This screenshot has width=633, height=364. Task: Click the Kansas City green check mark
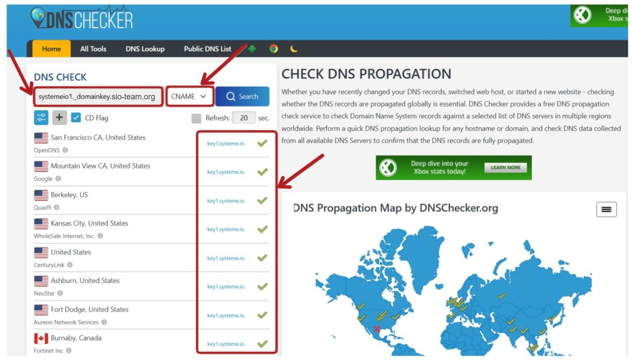coord(262,229)
